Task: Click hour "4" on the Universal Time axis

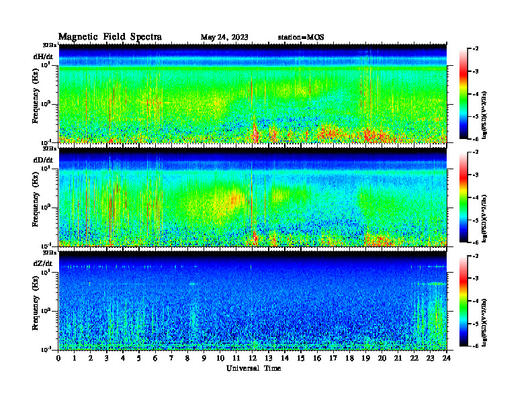Action: tap(123, 358)
